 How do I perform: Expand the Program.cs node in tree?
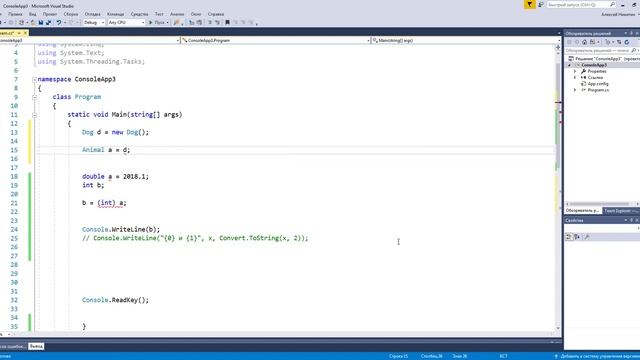pos(575,90)
